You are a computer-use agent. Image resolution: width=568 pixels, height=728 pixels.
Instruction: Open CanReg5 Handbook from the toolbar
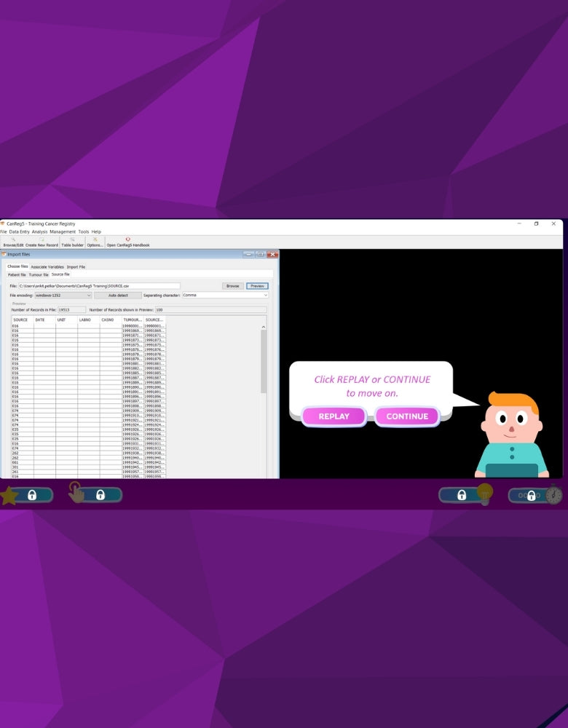(128, 242)
